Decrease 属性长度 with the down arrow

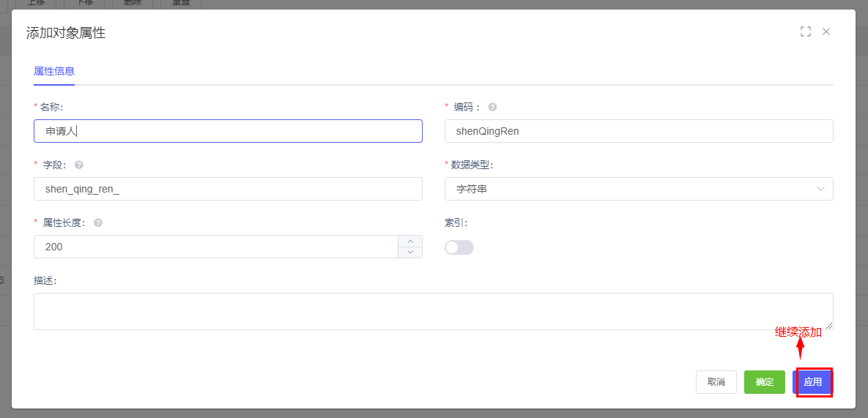click(x=410, y=253)
